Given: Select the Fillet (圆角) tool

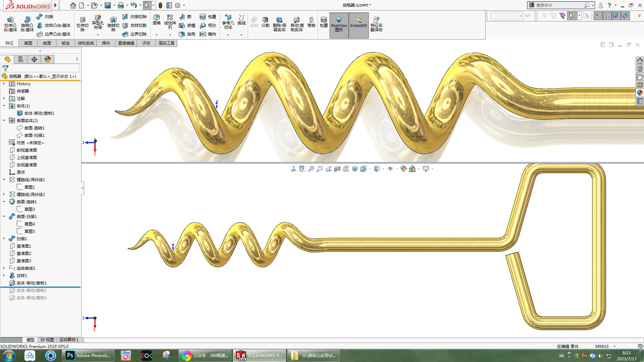Looking at the screenshot, I should pos(156,20).
